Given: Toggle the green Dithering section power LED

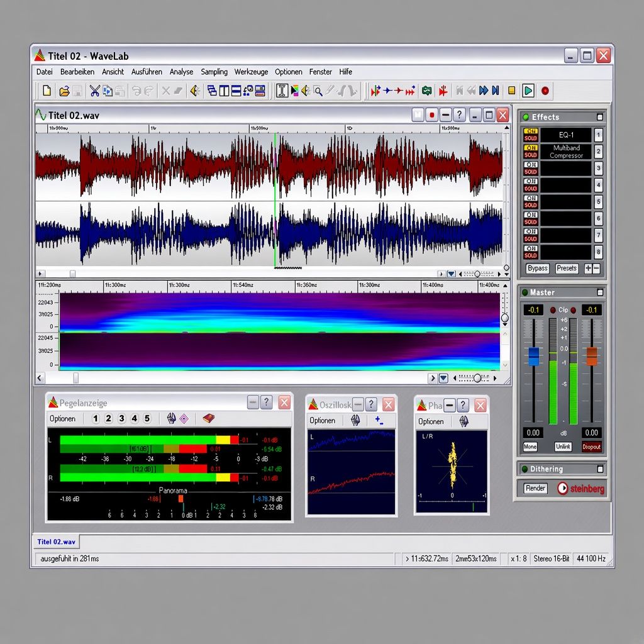Looking at the screenshot, I should tap(525, 469).
